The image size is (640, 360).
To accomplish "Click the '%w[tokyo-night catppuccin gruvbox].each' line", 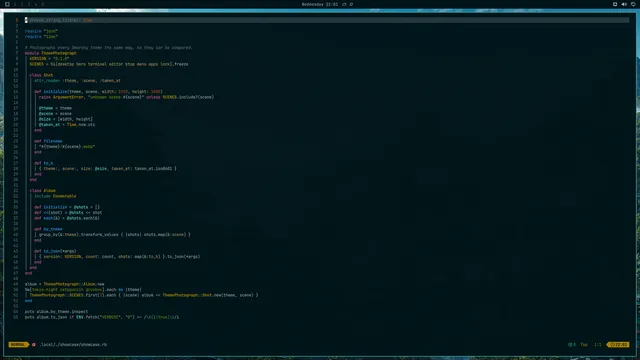I will click(x=83, y=289).
